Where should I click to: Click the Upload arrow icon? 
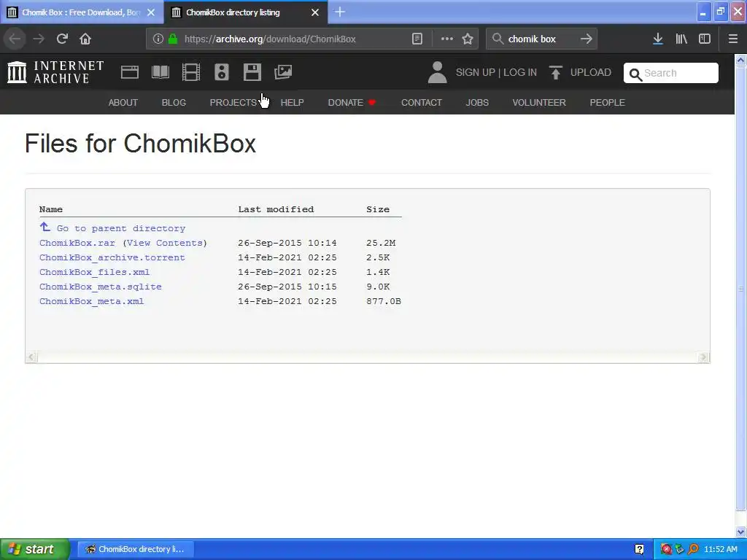555,72
